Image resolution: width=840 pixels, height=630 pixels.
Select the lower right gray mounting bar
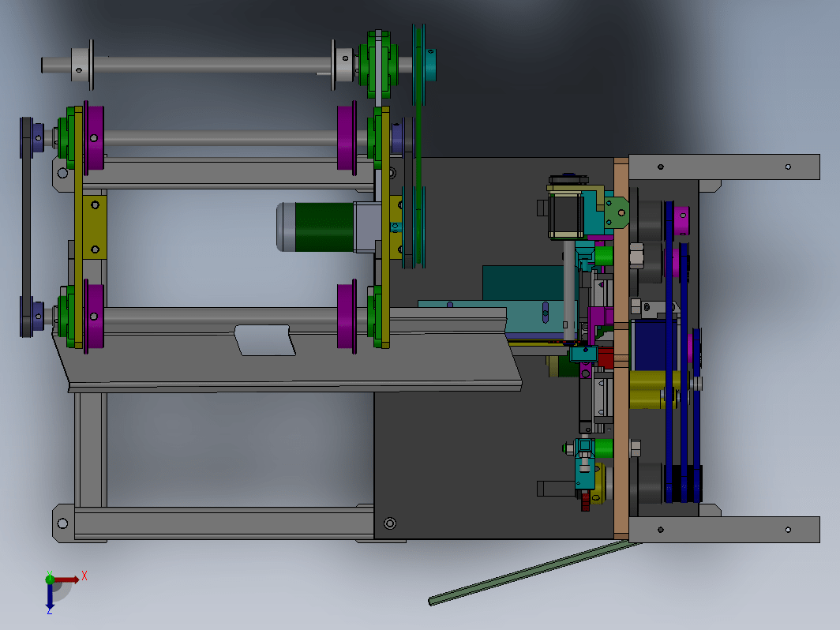click(724, 530)
